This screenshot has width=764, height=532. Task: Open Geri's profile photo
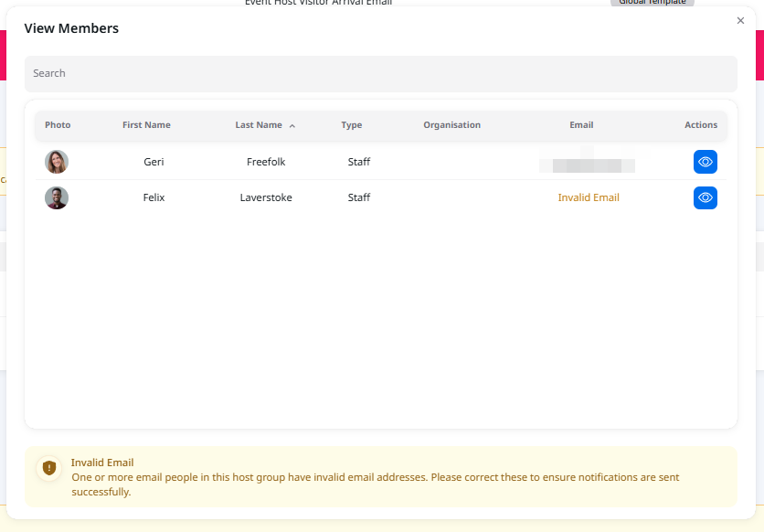tap(57, 162)
